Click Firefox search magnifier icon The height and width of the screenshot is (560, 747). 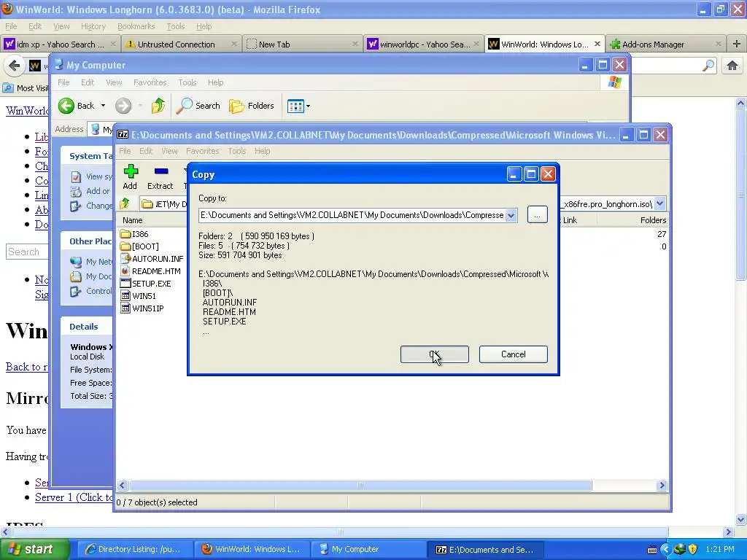click(708, 66)
